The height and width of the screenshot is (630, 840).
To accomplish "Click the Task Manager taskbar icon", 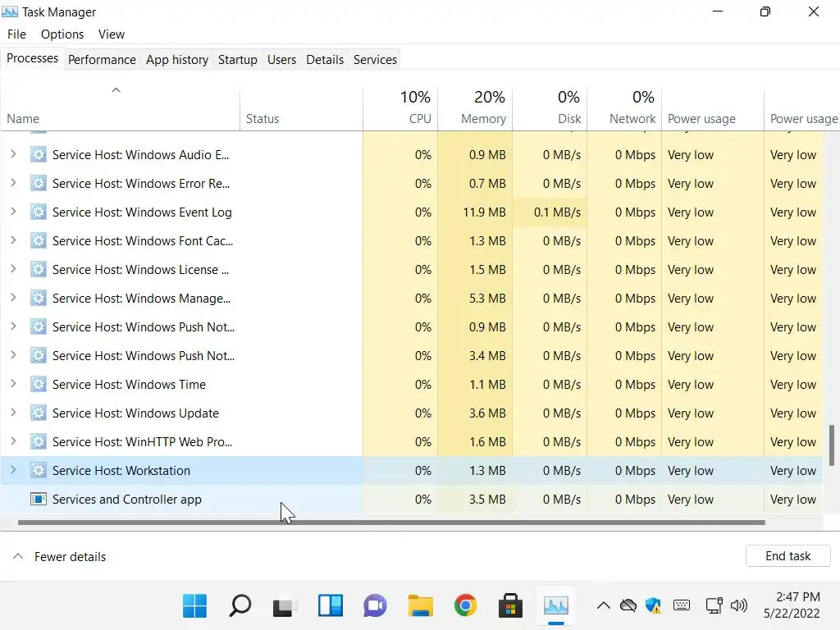I will [x=555, y=606].
